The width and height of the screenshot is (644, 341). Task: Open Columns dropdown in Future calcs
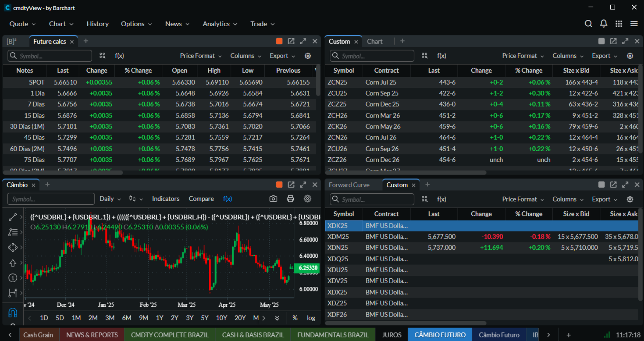point(246,56)
